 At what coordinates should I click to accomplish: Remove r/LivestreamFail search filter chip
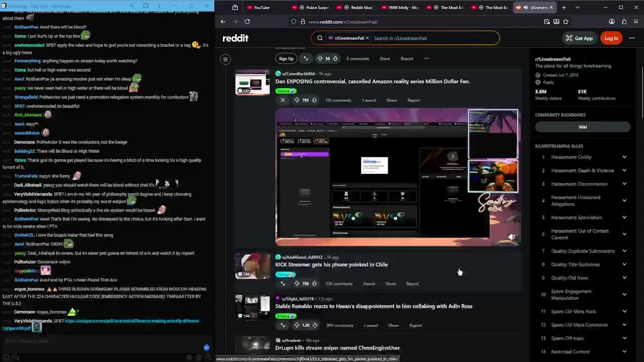(367, 38)
